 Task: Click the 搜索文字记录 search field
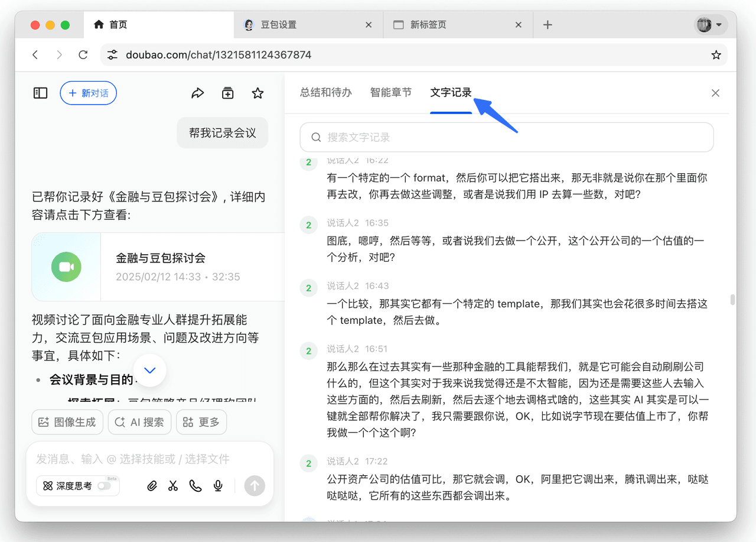click(507, 137)
